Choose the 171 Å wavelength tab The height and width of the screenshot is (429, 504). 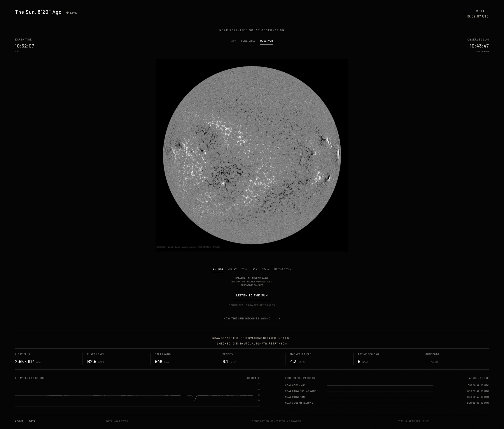tap(244, 269)
